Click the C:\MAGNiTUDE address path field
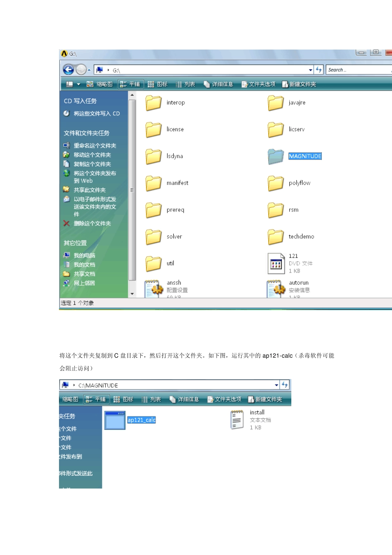Image resolution: width=392 pixels, height=555 pixels. click(x=170, y=385)
